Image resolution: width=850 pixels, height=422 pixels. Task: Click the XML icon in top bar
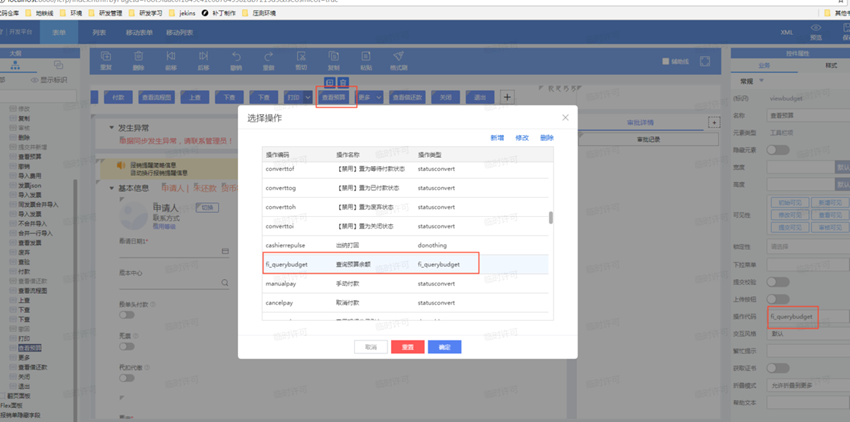787,32
